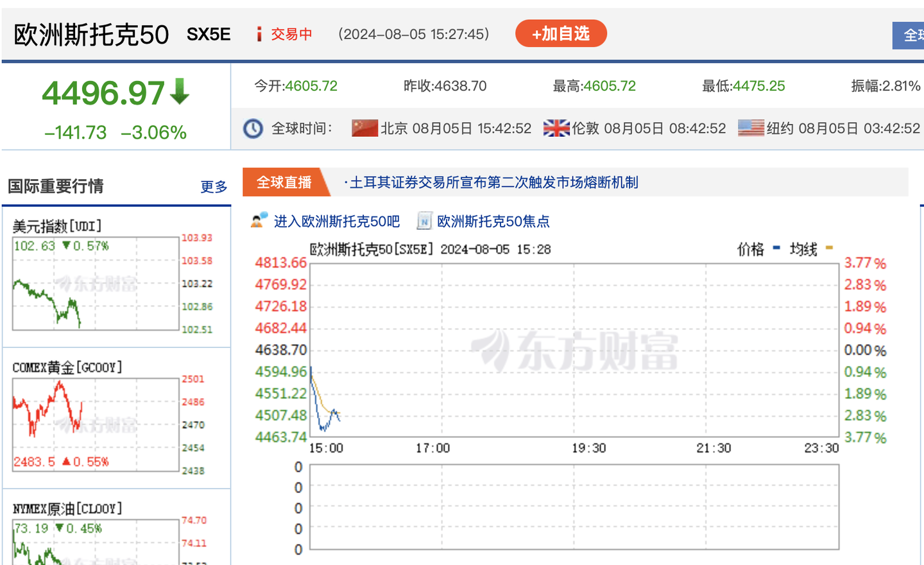Screen dimensions: 924x565
Task: Click the N news icon before 欧洲斯托克50焦点
Action: tap(424, 221)
